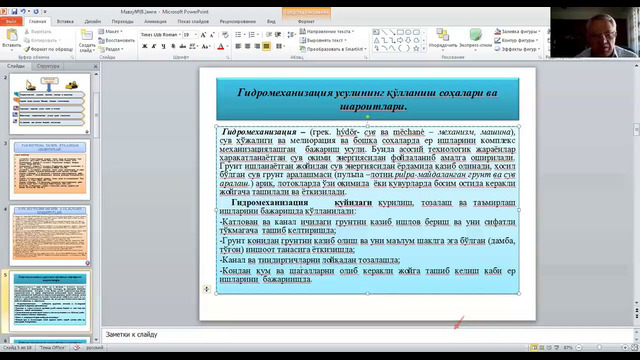Open the Файл tab
The image size is (640, 360).
pos(11,21)
